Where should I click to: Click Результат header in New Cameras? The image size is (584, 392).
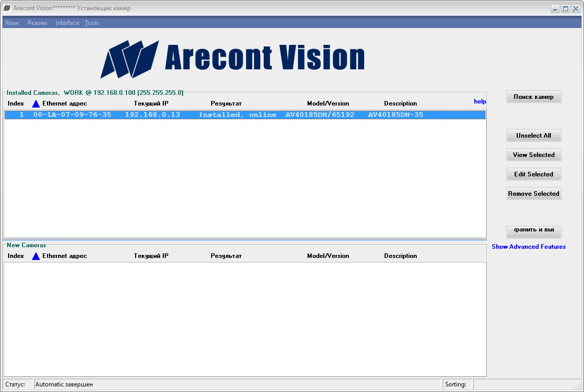[226, 256]
